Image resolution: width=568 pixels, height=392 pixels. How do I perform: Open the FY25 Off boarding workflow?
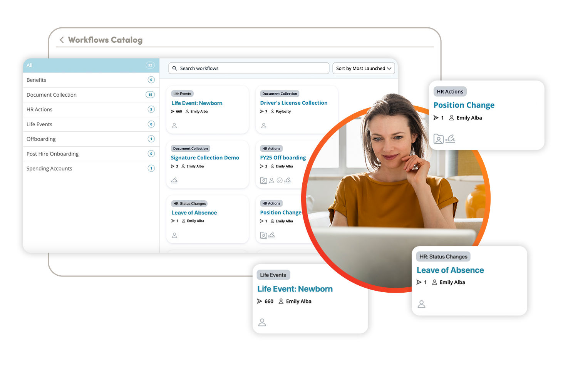(283, 157)
